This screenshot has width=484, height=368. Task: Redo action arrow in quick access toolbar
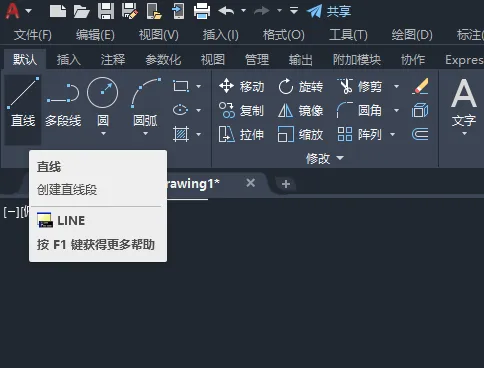pyautogui.click(x=262, y=11)
